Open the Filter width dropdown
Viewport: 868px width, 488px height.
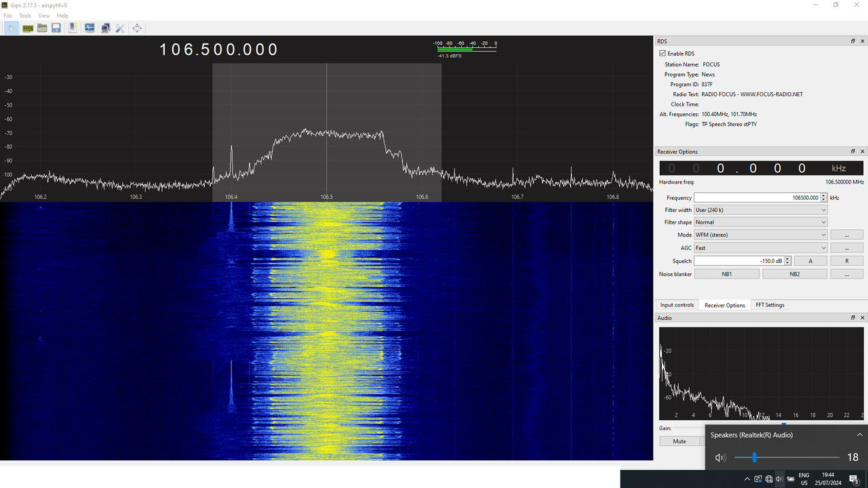(x=761, y=210)
